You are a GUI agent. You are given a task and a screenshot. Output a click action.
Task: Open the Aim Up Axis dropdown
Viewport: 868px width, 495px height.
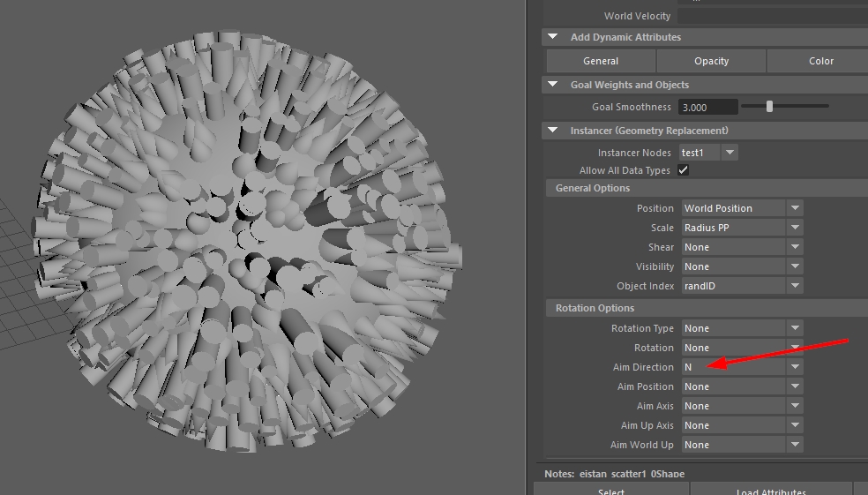pyautogui.click(x=795, y=425)
